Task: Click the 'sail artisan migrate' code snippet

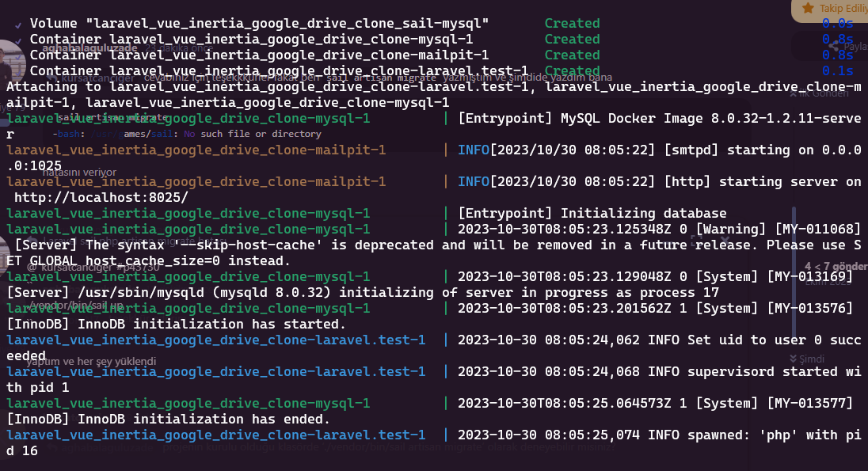Action: pos(112,117)
